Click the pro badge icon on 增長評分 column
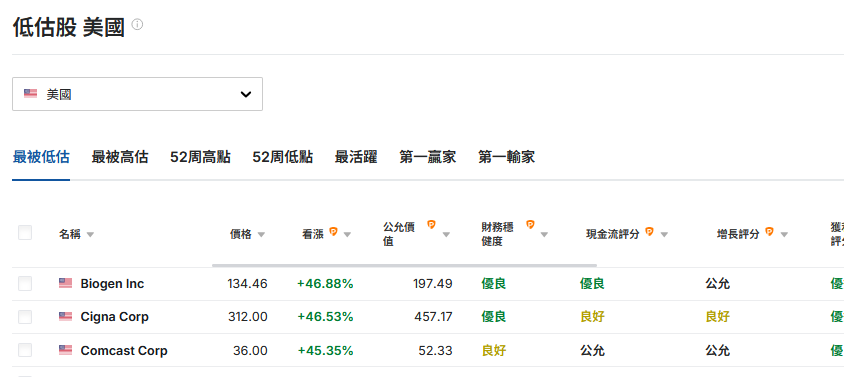 click(769, 232)
